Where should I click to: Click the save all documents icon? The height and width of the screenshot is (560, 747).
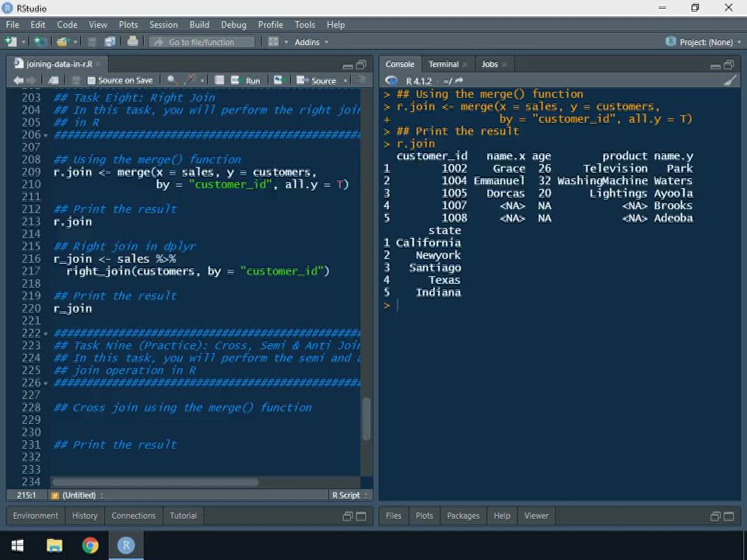tap(110, 42)
